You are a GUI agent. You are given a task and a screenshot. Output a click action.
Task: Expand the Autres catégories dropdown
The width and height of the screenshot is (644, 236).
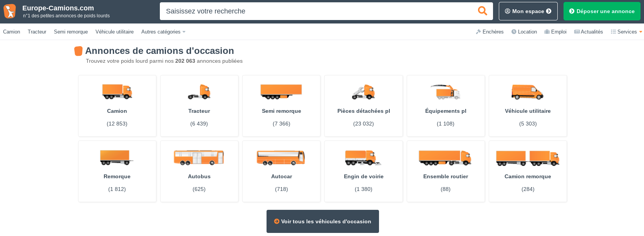(163, 32)
